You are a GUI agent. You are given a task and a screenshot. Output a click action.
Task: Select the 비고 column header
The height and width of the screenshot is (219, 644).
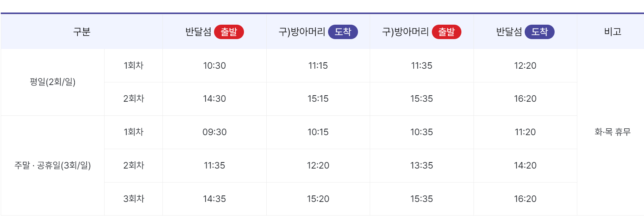[613, 32]
